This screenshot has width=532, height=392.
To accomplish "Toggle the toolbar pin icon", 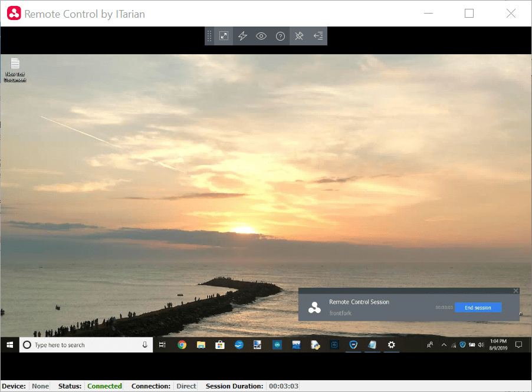I will click(299, 36).
